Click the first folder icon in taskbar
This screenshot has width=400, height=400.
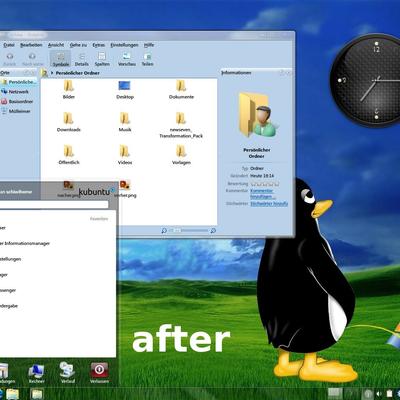click(12, 394)
